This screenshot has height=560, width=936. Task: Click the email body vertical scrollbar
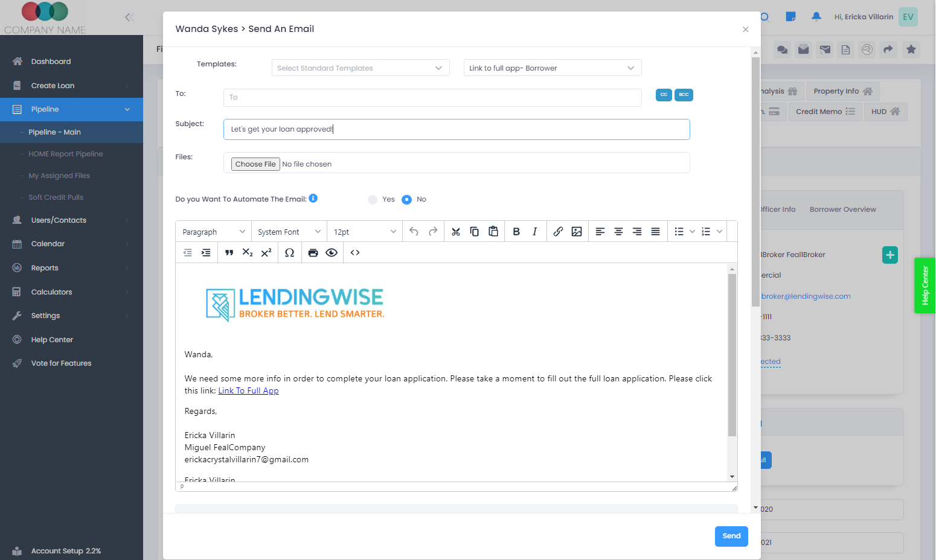[732, 355]
